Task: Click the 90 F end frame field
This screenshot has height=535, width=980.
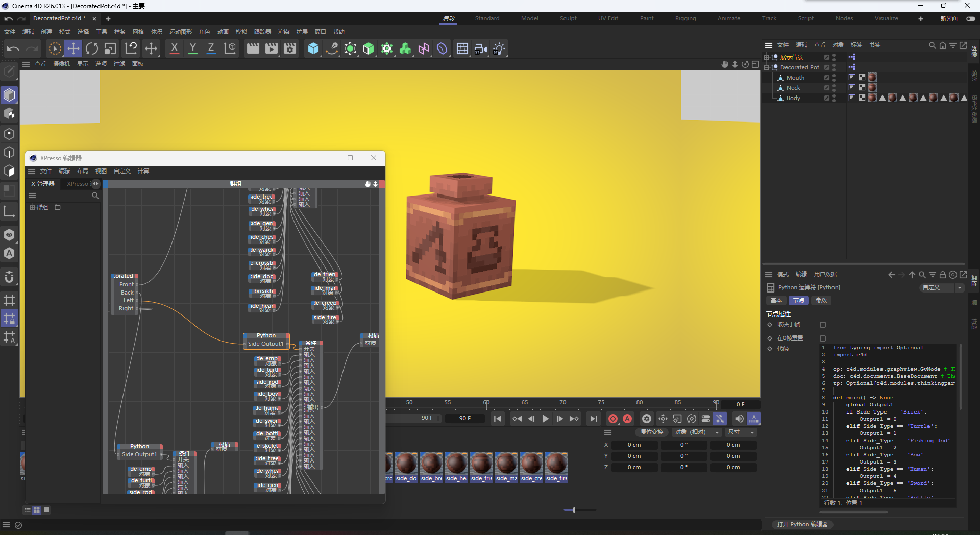Action: point(465,419)
